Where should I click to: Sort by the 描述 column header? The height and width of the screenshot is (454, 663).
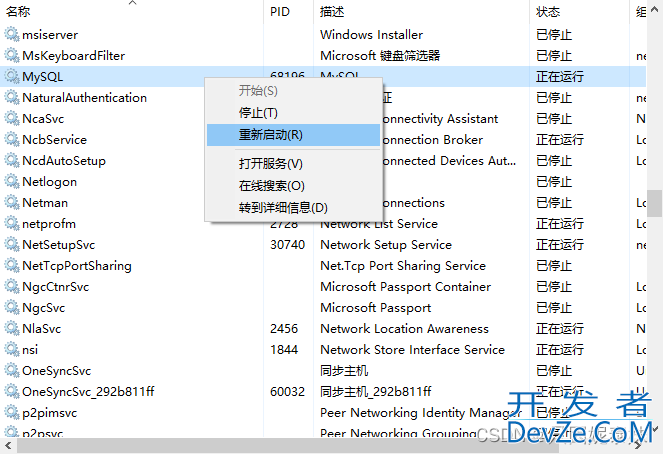[x=421, y=11]
